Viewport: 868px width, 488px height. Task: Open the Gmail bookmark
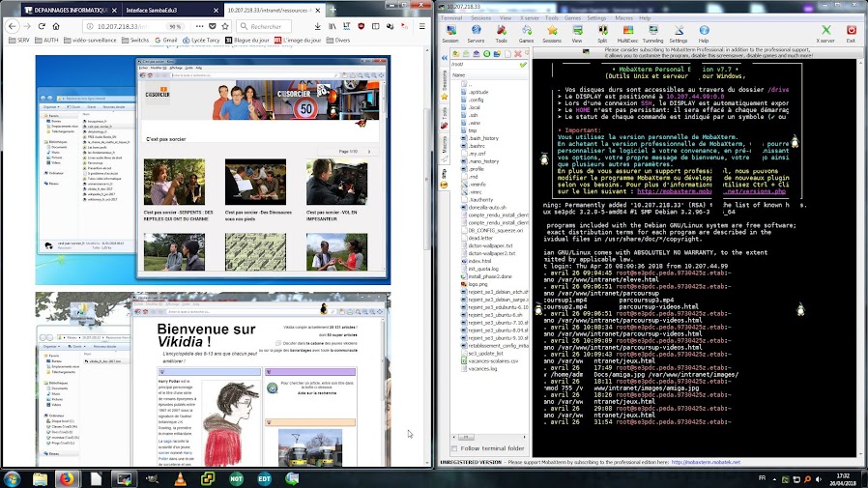[166, 40]
